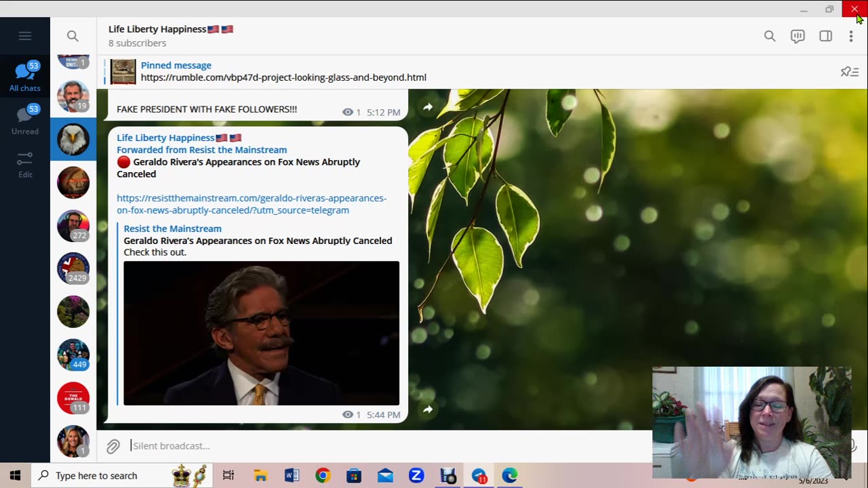Open the chat with 19 unread
Viewport: 868px width, 488px height.
(73, 96)
